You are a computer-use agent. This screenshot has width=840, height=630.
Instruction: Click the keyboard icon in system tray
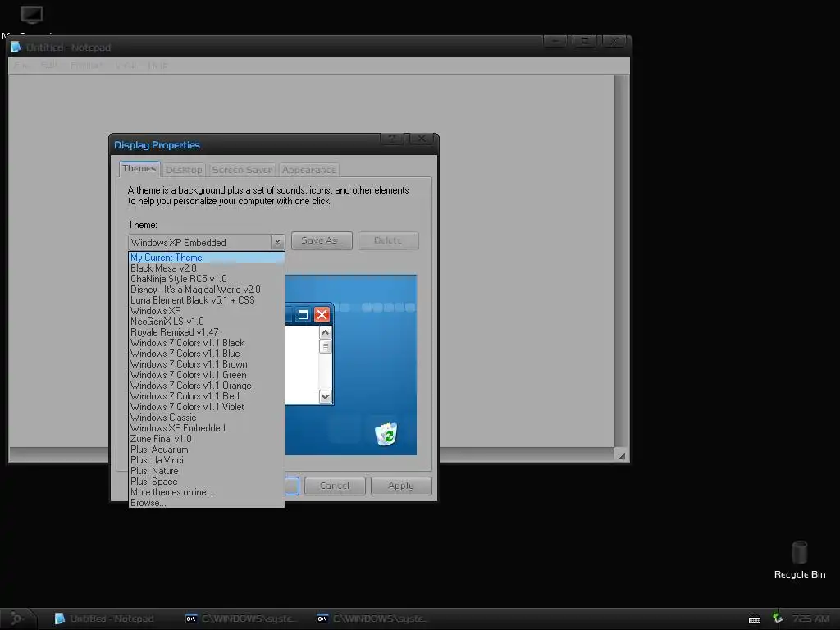click(755, 620)
